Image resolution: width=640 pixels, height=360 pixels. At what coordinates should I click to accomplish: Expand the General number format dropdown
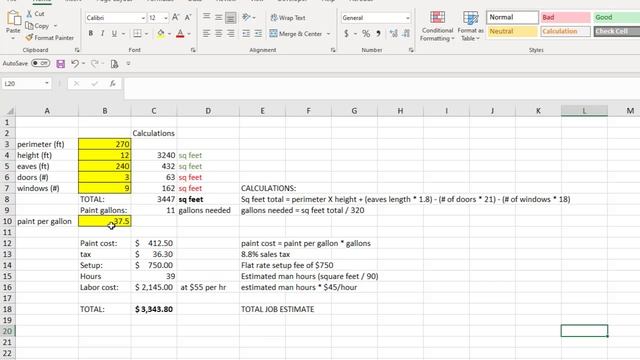[x=407, y=18]
